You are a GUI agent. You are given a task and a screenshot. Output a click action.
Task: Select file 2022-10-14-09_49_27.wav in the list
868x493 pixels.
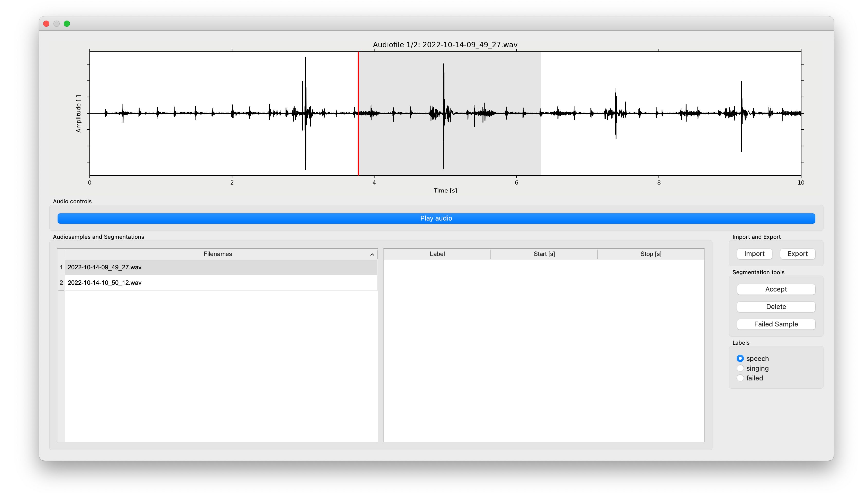pyautogui.click(x=221, y=267)
